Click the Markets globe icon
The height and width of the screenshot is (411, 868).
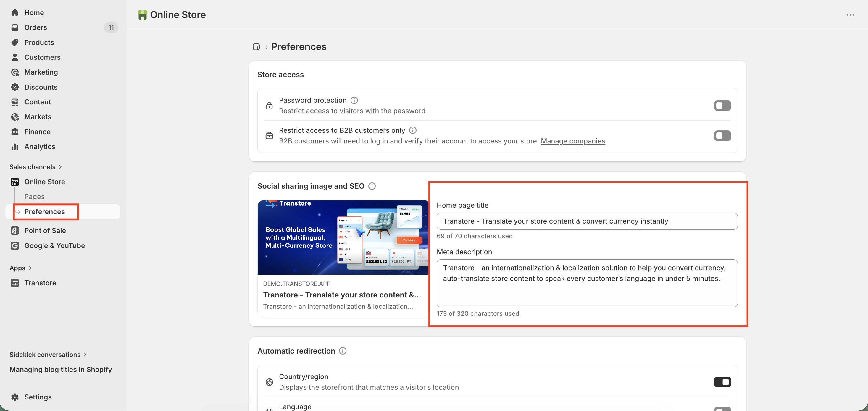coord(15,116)
